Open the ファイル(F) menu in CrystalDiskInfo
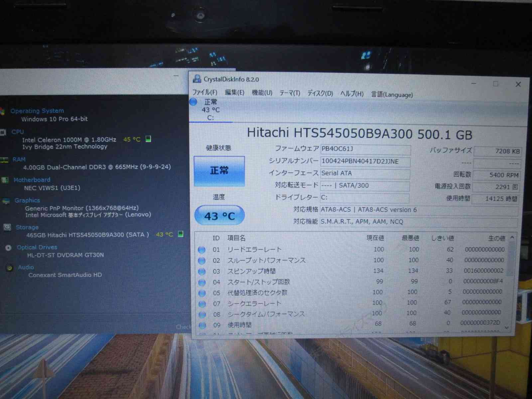This screenshot has height=399, width=532. pyautogui.click(x=205, y=92)
